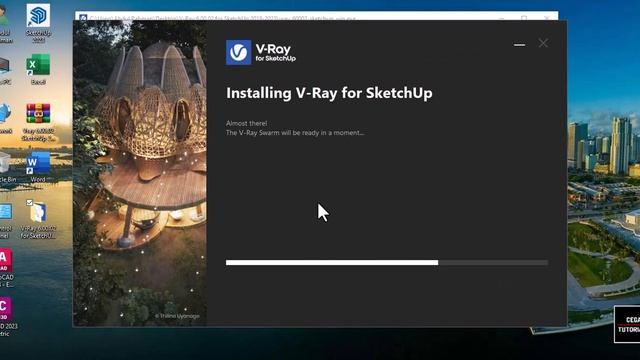
Task: Click the installation progress bar
Action: tap(387, 262)
